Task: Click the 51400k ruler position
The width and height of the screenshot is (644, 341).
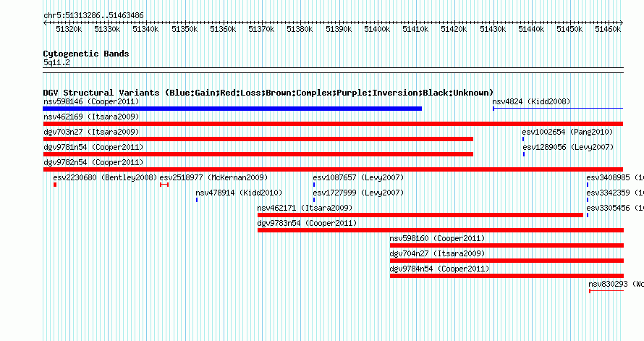Action: (377, 29)
